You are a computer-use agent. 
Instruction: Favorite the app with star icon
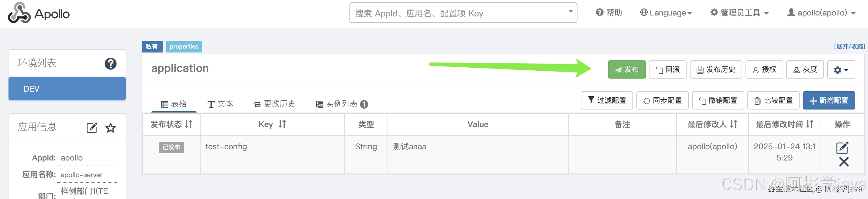click(x=111, y=128)
